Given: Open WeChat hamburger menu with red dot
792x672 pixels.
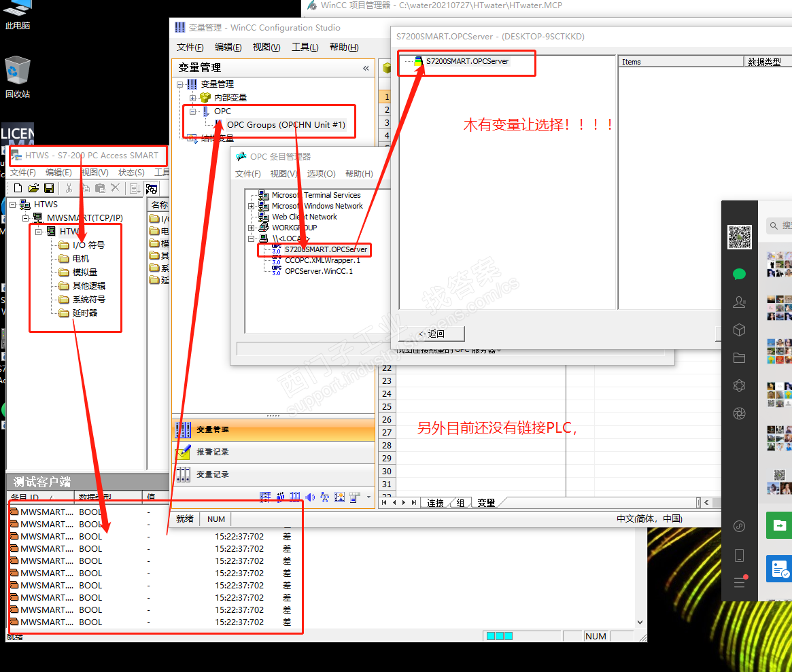Looking at the screenshot, I should click(x=740, y=582).
